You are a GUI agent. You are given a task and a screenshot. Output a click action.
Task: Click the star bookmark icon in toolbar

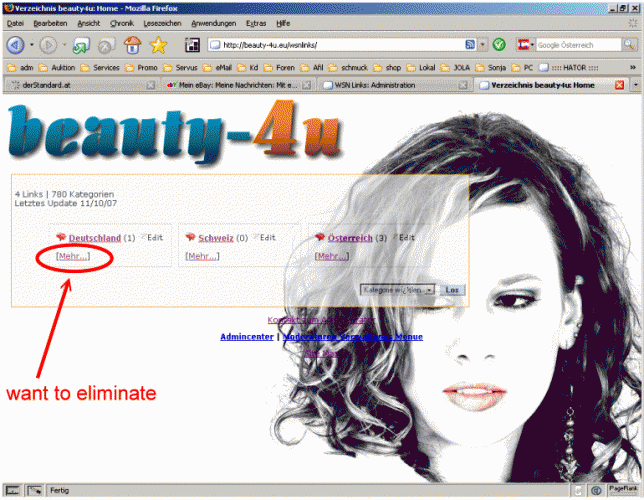coord(158,45)
